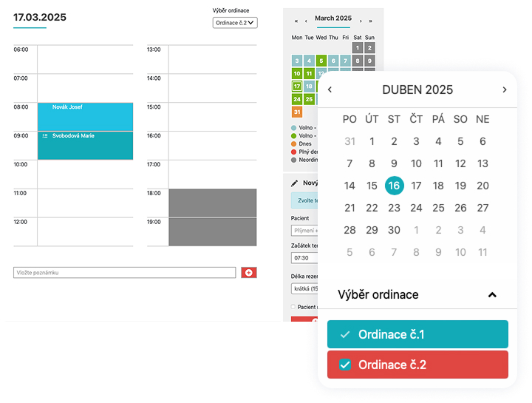532x403 pixels.
Task: Select highlighted day 16 in Duben calendar
Action: point(394,186)
